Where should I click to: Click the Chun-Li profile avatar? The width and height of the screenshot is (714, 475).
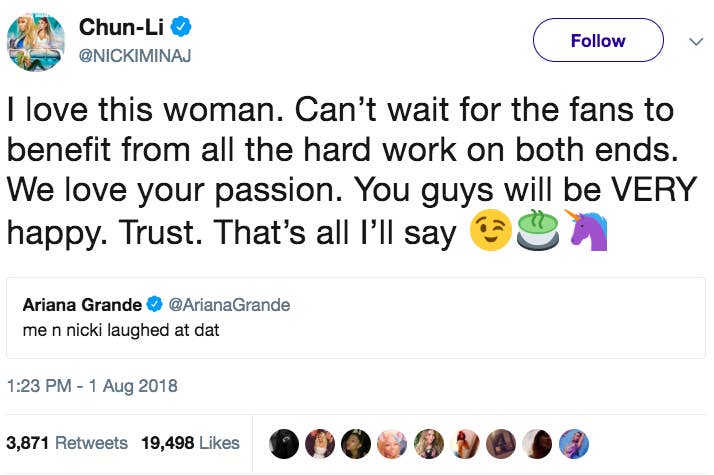point(38,42)
